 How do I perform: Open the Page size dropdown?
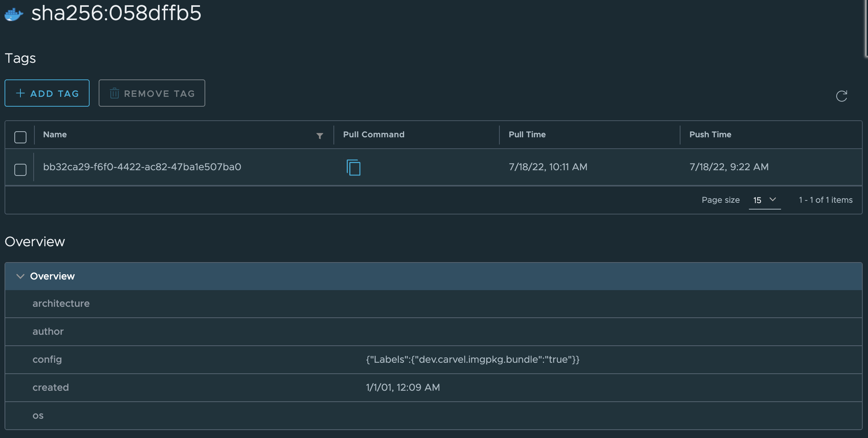click(x=764, y=200)
